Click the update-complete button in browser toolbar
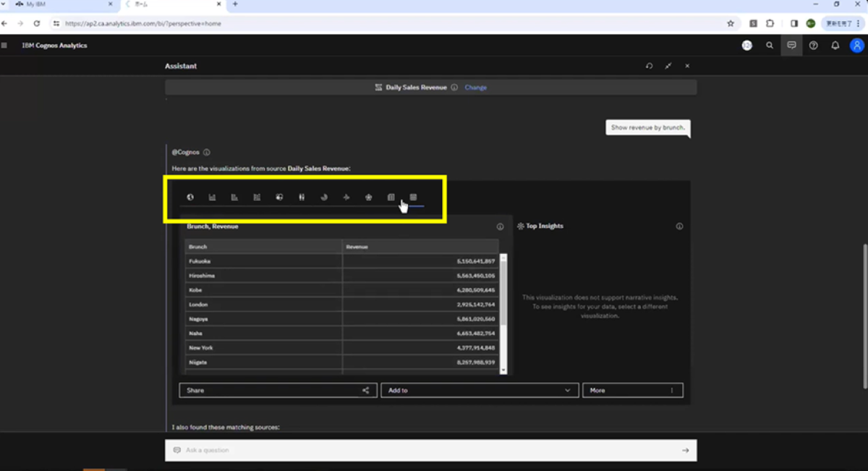 point(843,23)
